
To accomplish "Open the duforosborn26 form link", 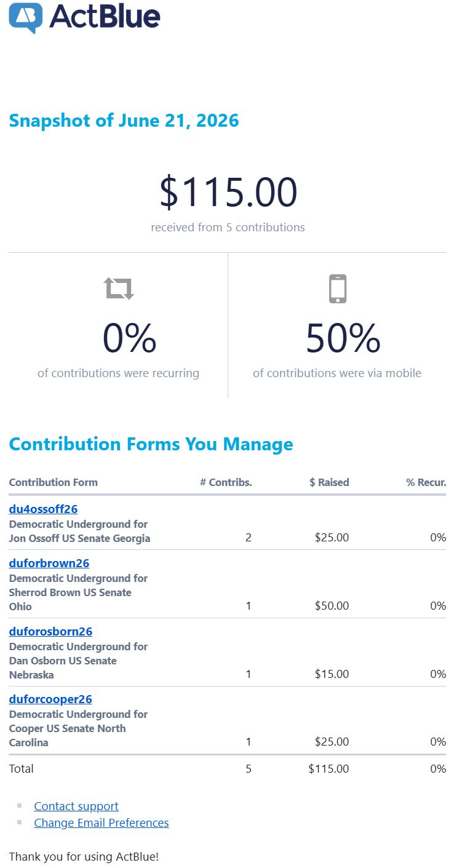I will tap(50, 631).
